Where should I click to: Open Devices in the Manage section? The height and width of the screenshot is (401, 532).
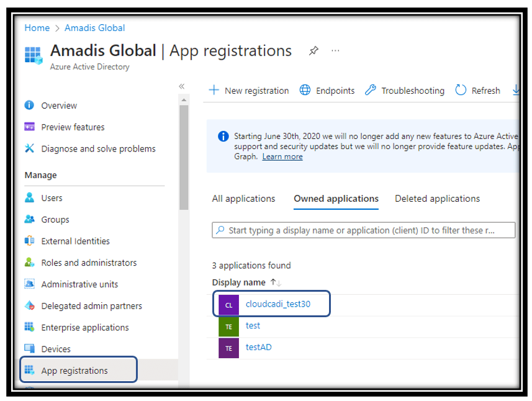[x=56, y=349]
